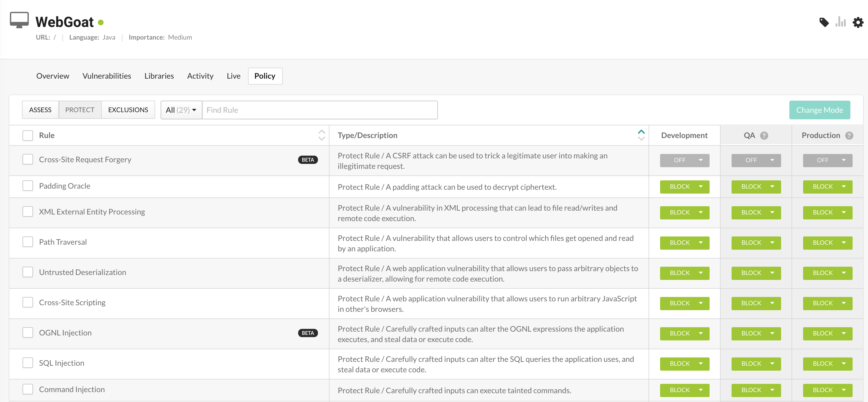Open Development OFF dropdown for CSRF rule
The height and width of the screenshot is (402, 868).
[684, 160]
